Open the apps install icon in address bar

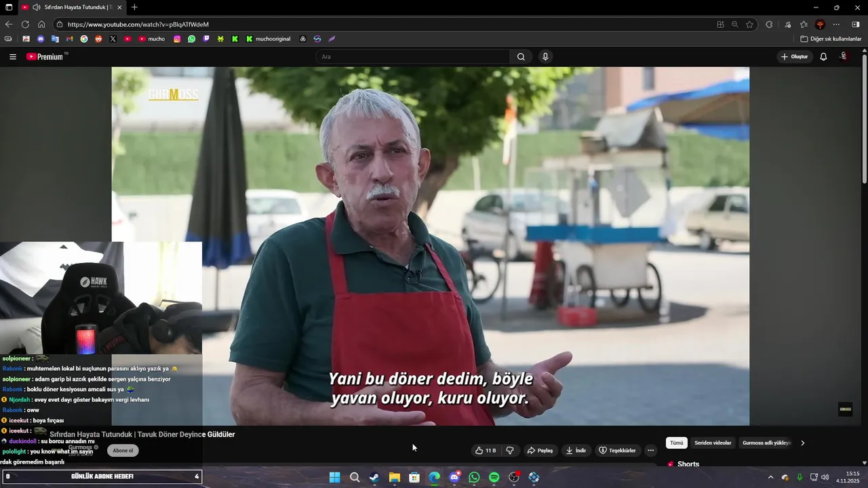[720, 24]
